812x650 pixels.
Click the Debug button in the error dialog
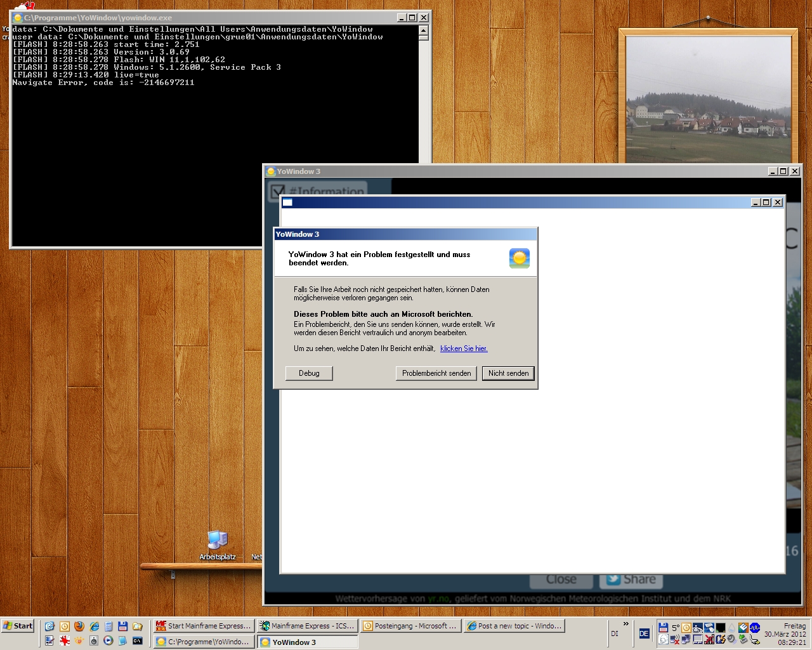[x=309, y=373]
